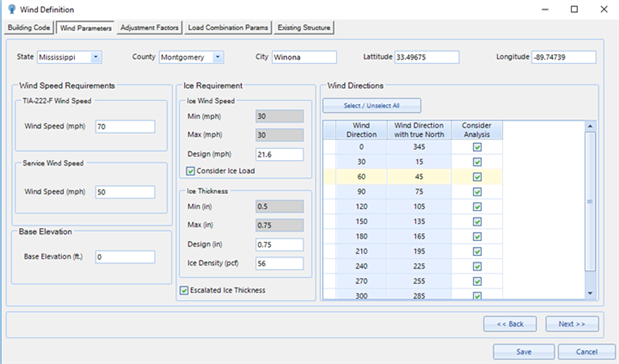619x364 pixels.
Task: Click the Next >> button
Action: point(572,324)
